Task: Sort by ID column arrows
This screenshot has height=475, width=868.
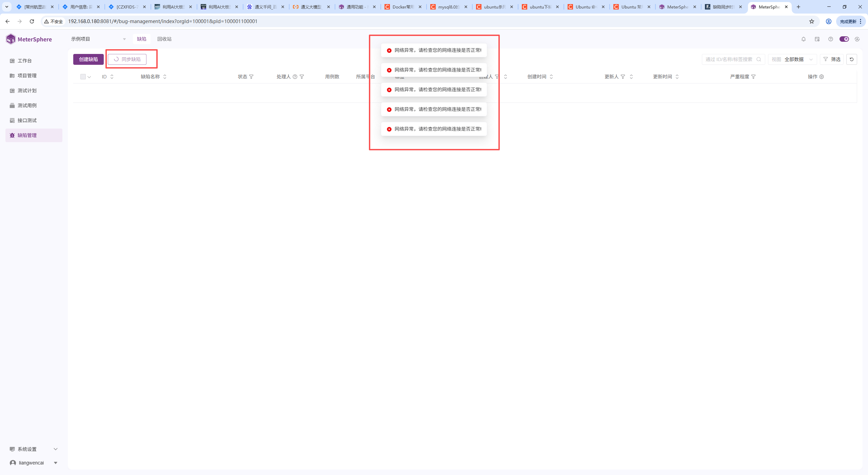Action: pos(112,77)
